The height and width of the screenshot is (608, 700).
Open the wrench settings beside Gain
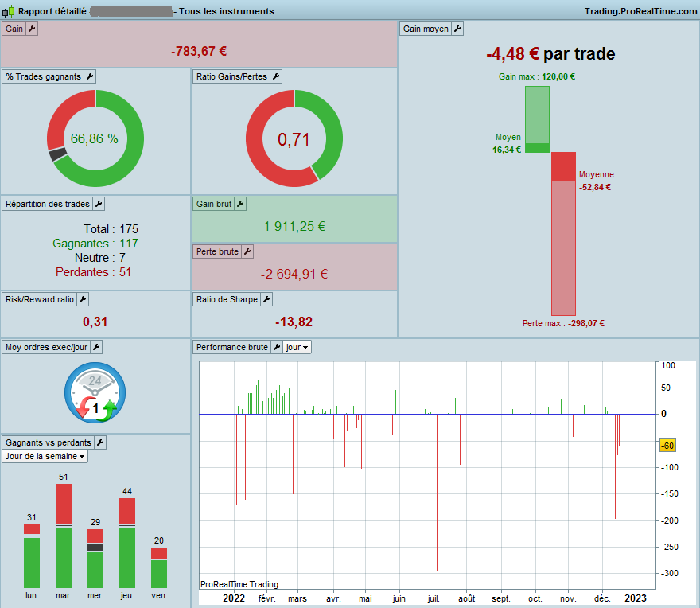[x=32, y=29]
